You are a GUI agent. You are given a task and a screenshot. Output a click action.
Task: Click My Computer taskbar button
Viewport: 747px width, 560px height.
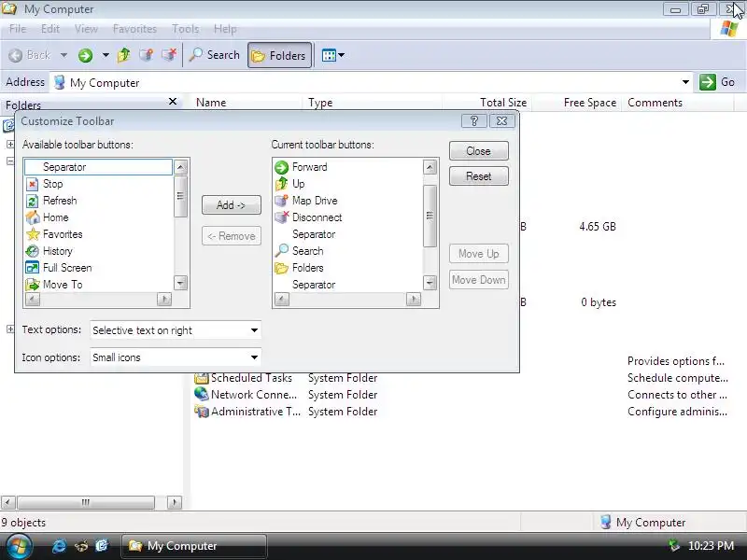coord(194,546)
